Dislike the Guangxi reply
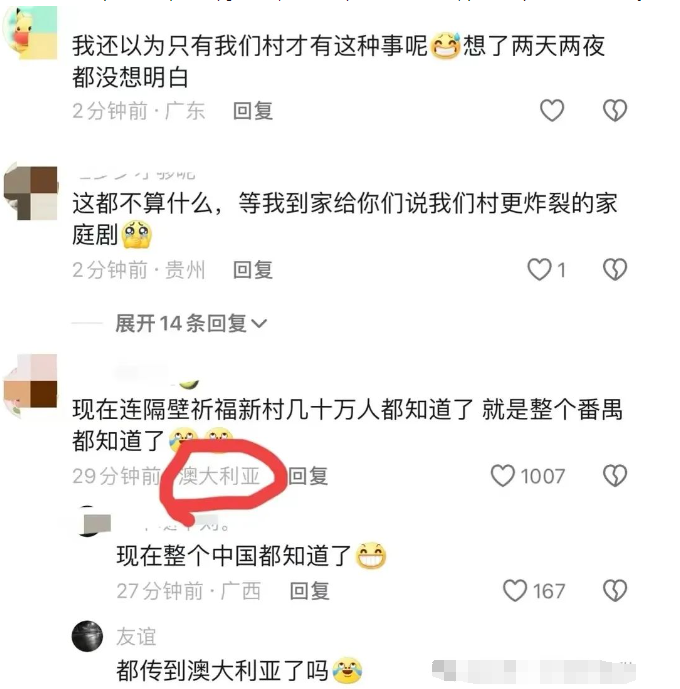This screenshot has height=689, width=680. [x=615, y=591]
